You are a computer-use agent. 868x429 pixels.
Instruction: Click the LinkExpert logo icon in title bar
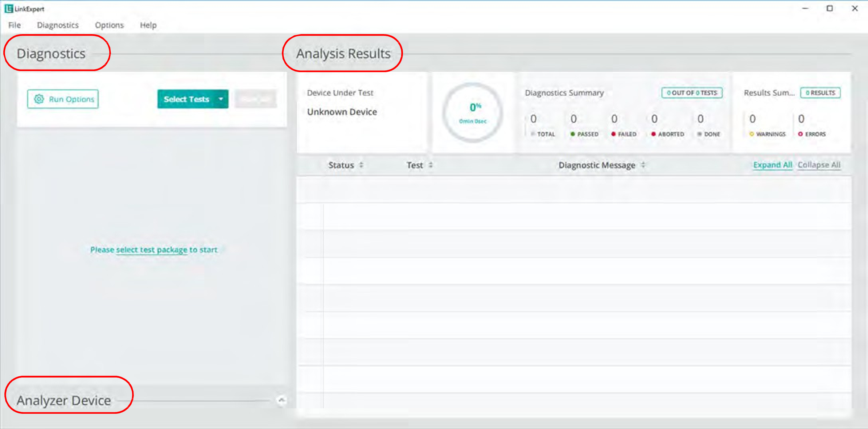pos(9,9)
